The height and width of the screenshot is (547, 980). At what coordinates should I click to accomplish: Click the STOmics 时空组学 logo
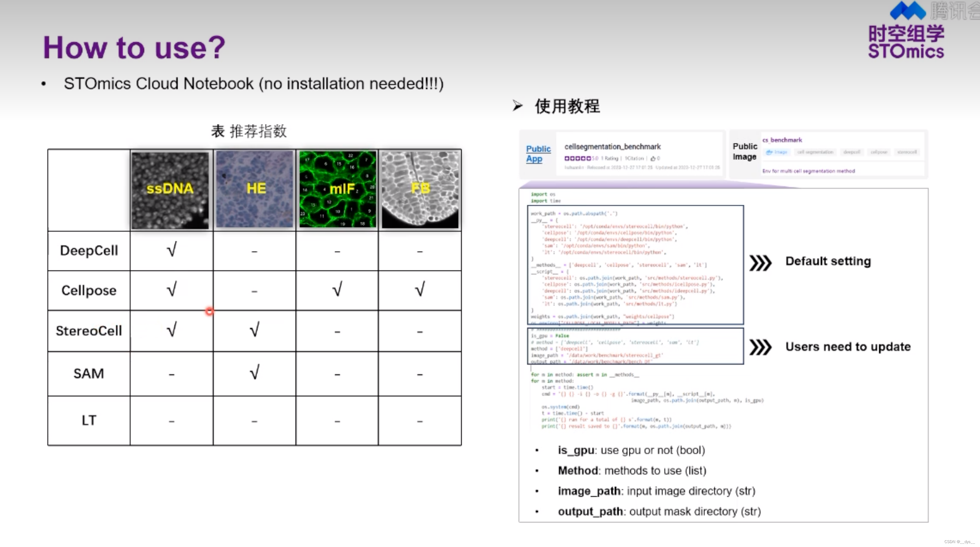click(x=906, y=41)
